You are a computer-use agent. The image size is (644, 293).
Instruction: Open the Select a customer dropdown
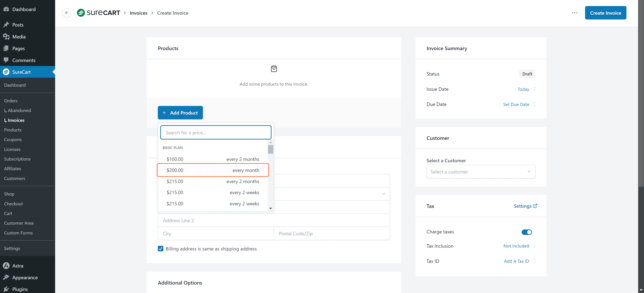pyautogui.click(x=481, y=172)
